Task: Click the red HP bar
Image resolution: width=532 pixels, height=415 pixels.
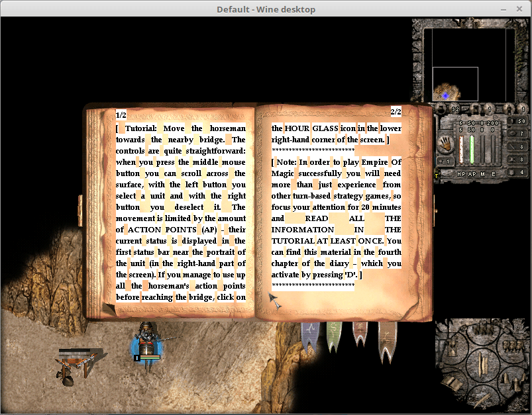Action: point(461,150)
